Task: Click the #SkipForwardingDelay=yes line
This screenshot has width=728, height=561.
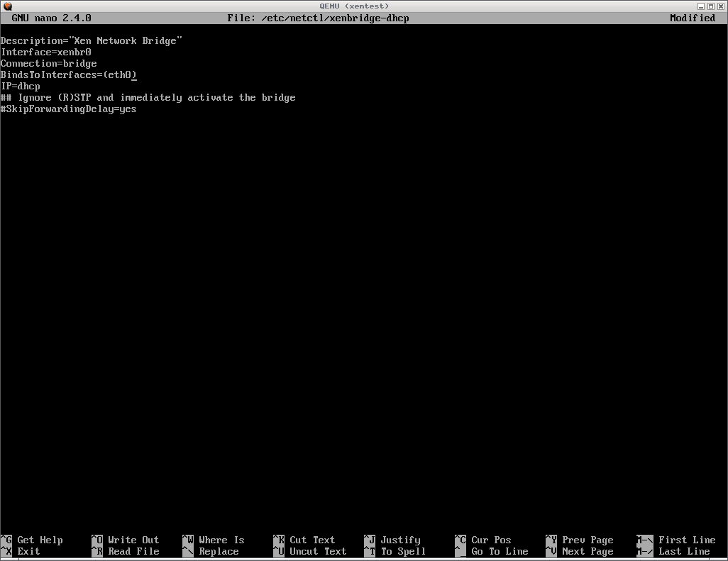Action: tap(69, 109)
